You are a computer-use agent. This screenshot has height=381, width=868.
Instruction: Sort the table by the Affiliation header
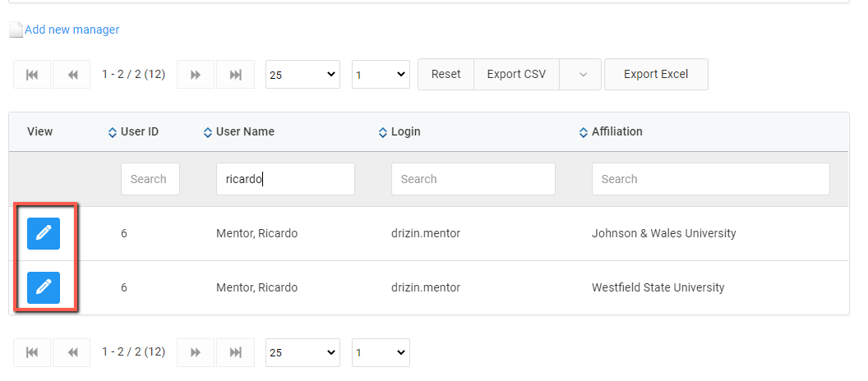click(x=617, y=132)
